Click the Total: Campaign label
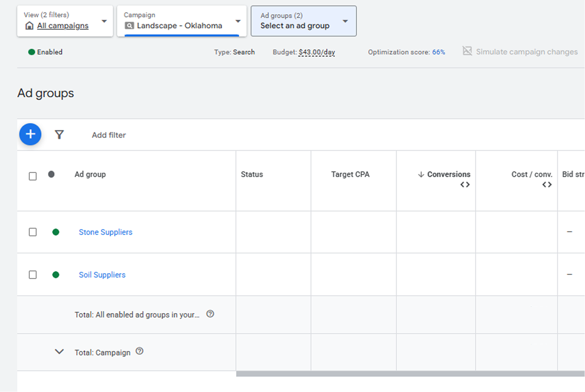This screenshot has width=585, height=392. point(102,353)
